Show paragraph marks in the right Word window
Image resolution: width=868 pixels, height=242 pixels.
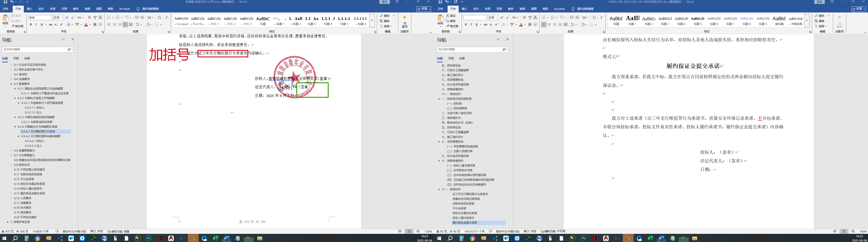pos(601,17)
